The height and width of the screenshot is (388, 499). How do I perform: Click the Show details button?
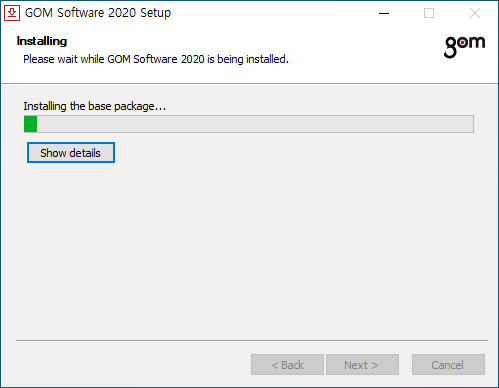[x=71, y=153]
